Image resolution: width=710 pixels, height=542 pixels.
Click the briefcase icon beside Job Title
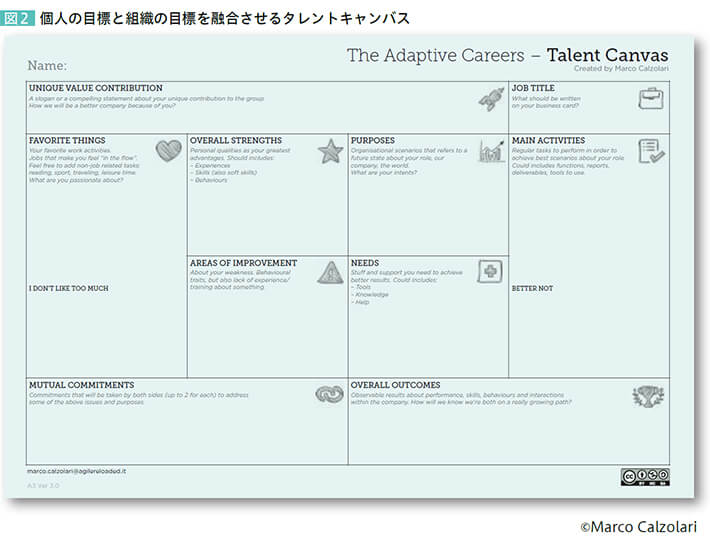[651, 98]
